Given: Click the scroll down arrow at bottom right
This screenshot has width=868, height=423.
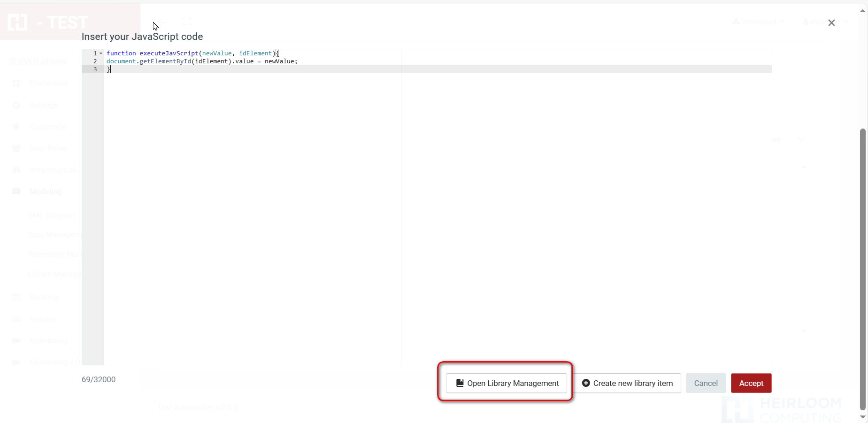Looking at the screenshot, I should 862,417.
